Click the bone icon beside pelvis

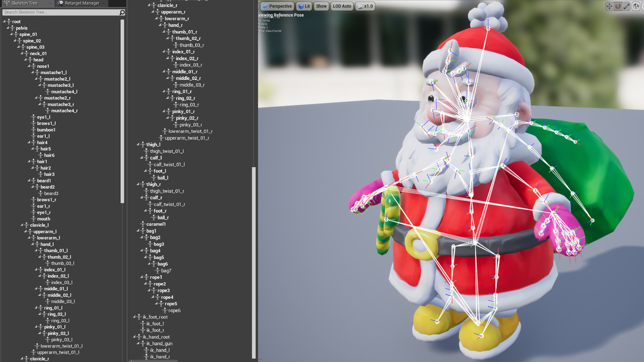click(x=12, y=28)
